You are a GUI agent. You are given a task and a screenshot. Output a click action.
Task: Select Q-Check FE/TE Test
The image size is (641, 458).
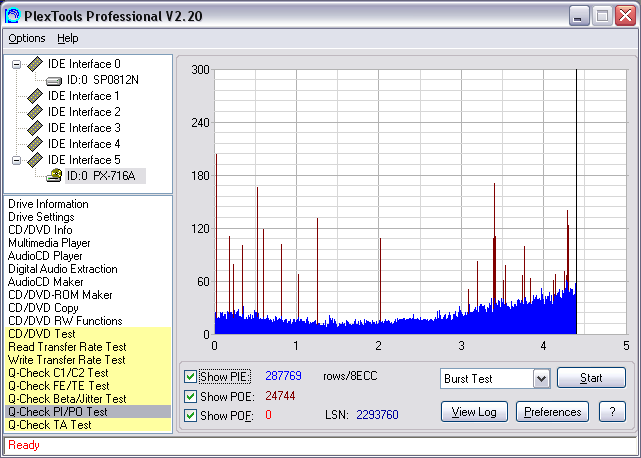point(88,386)
